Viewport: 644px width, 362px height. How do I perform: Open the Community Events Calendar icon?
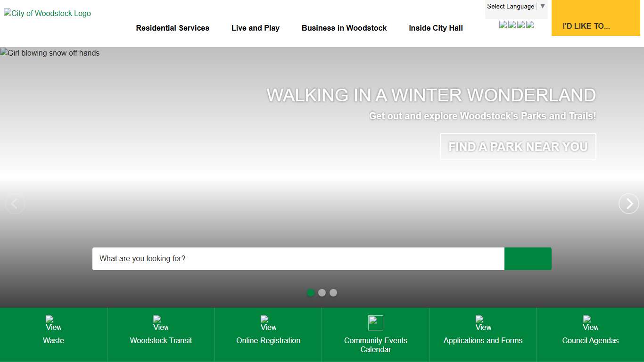pyautogui.click(x=376, y=323)
